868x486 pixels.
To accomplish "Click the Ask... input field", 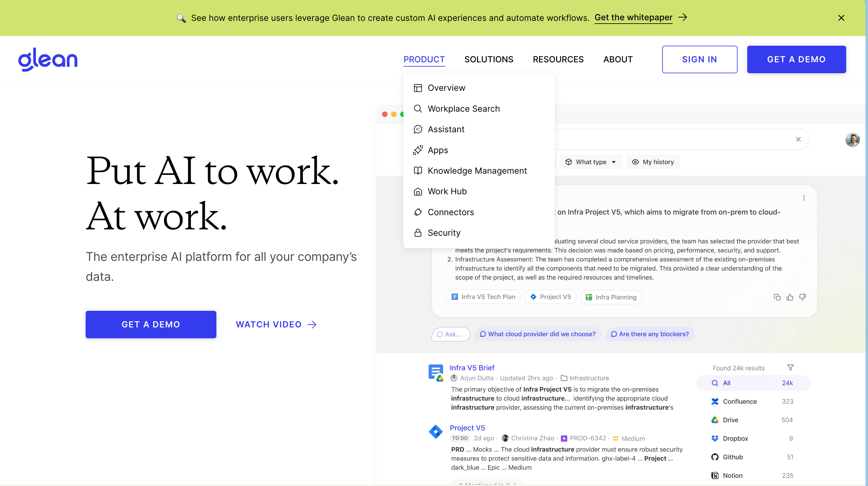I will [x=451, y=334].
